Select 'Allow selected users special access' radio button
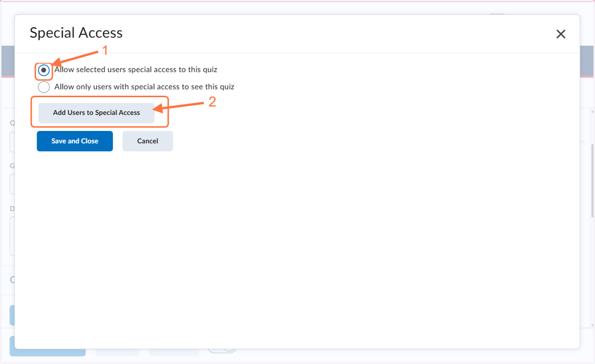Screen dimensions: 595x364 (44, 70)
